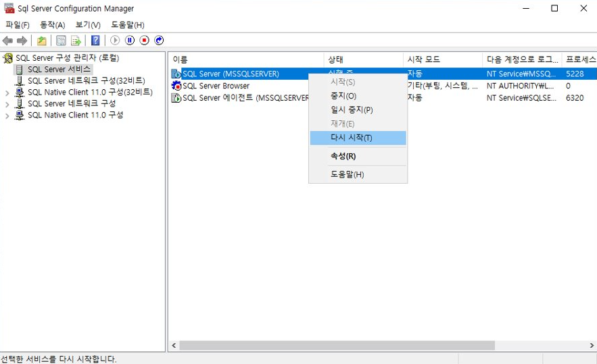Open the 파일(F) menu
Viewport: 597px width, 364px height.
pyautogui.click(x=18, y=25)
